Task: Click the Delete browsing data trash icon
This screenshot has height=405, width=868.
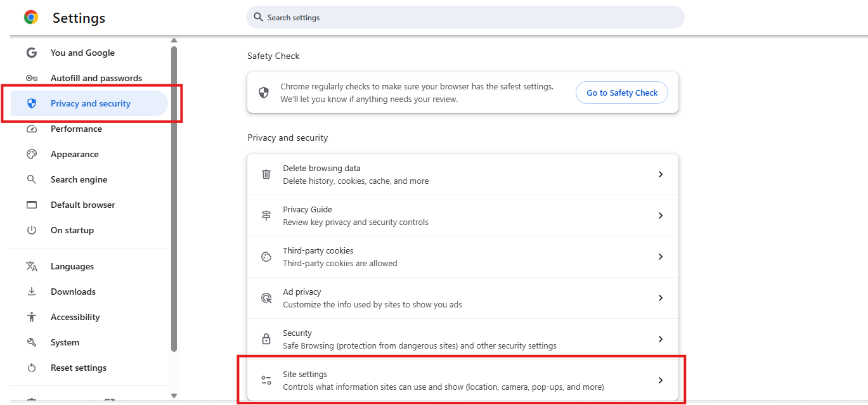Action: 266,174
